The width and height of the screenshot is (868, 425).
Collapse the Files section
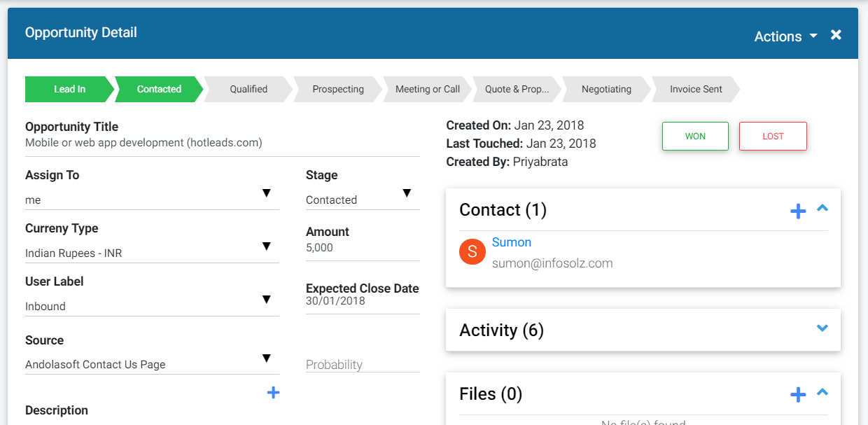[x=822, y=392]
